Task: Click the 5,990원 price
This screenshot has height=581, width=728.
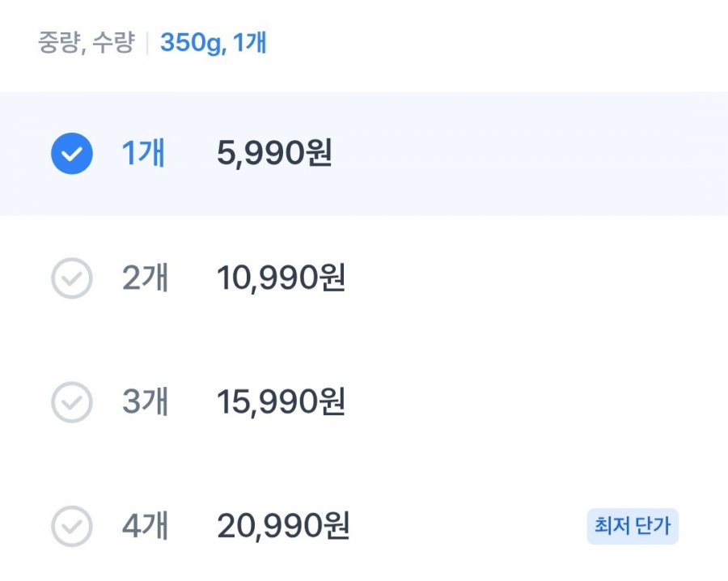Action: click(x=274, y=153)
